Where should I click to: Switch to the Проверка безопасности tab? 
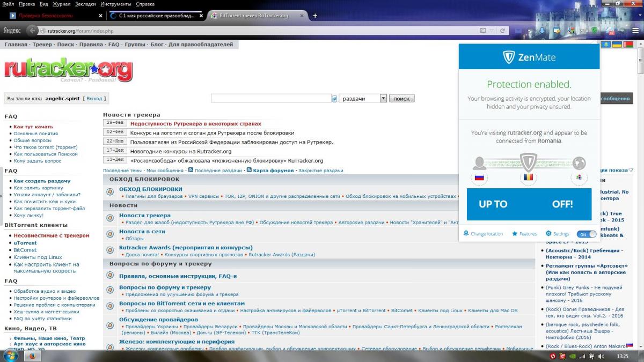click(x=55, y=16)
